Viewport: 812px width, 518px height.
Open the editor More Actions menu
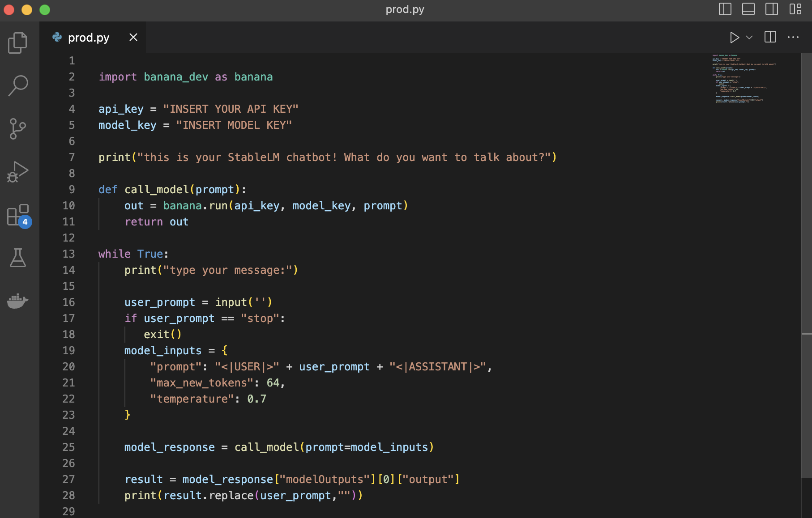click(793, 37)
